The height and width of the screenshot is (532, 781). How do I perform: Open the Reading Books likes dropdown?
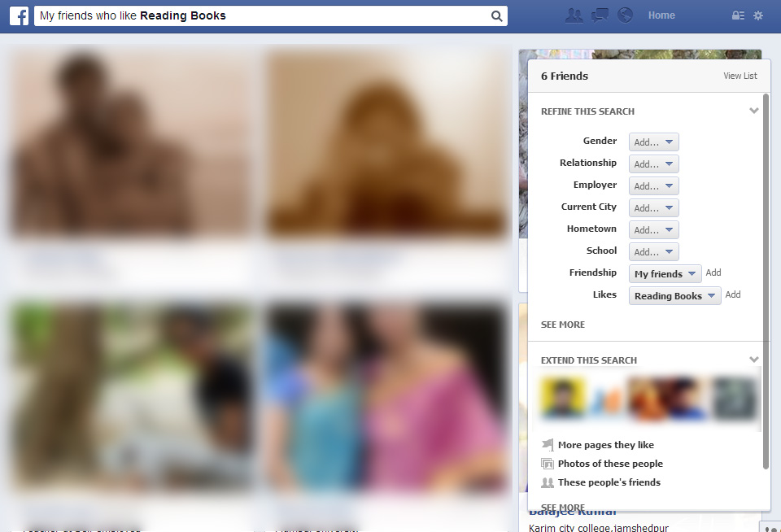[674, 296]
